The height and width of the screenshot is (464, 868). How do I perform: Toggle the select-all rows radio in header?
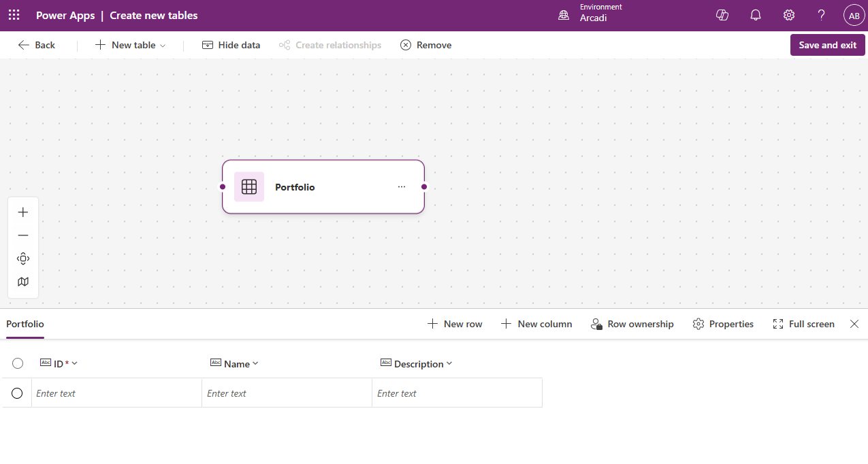pyautogui.click(x=18, y=363)
